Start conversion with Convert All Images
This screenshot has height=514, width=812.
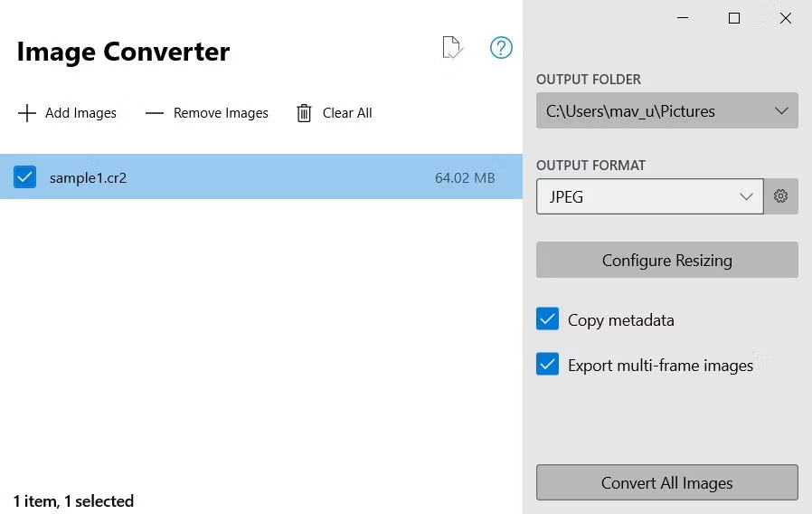[667, 482]
